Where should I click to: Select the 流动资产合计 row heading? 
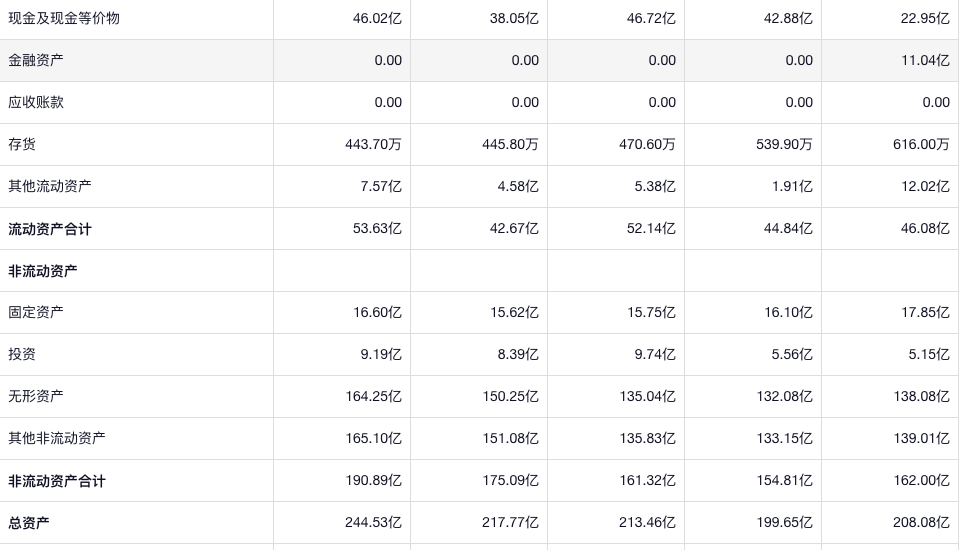pyautogui.click(x=50, y=229)
